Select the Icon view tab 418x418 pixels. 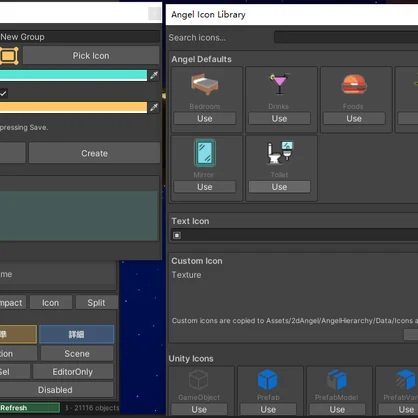coord(50,303)
